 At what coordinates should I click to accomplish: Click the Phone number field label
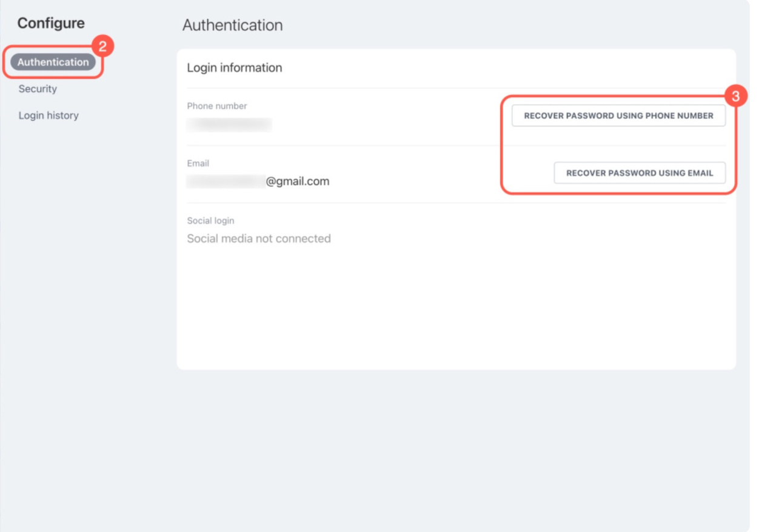pos(217,106)
